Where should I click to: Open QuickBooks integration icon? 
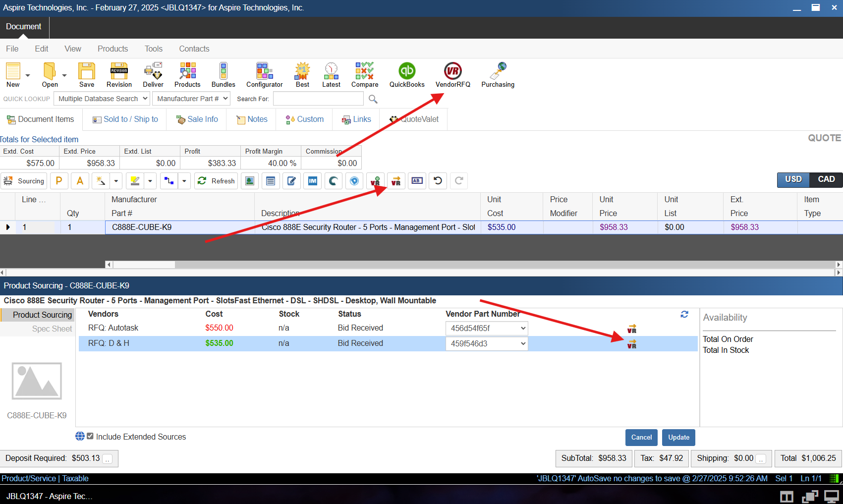407,74
